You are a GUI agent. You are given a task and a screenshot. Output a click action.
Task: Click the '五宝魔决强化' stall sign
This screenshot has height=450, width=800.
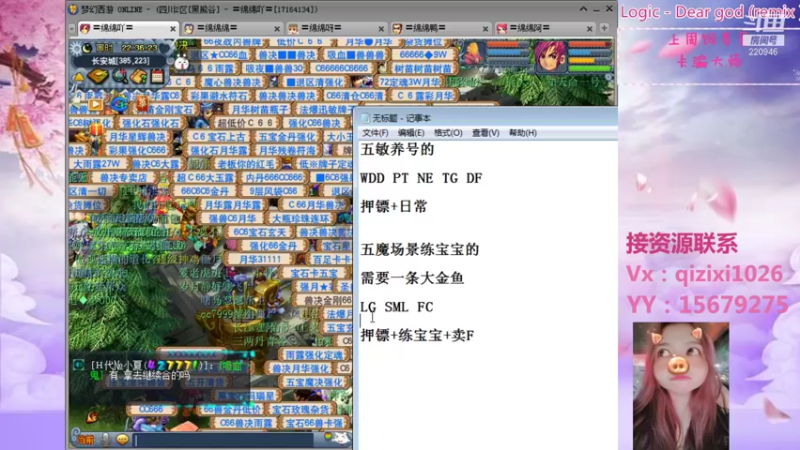tap(314, 382)
